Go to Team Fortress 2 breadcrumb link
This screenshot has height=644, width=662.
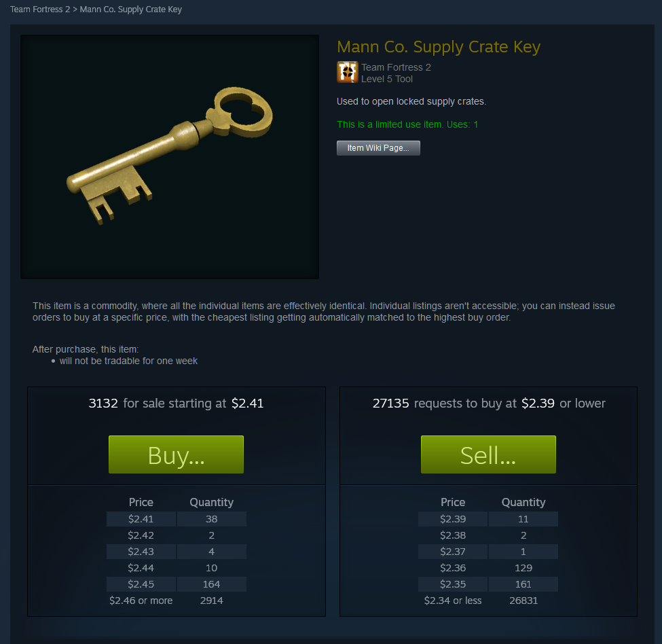[40, 10]
